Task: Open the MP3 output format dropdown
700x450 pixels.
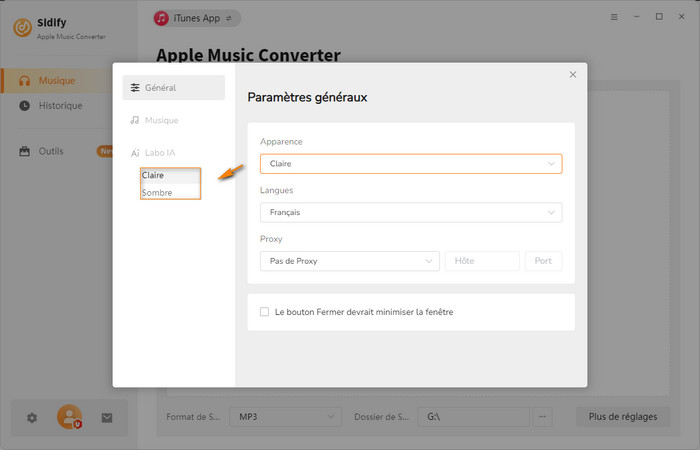Action: (285, 416)
